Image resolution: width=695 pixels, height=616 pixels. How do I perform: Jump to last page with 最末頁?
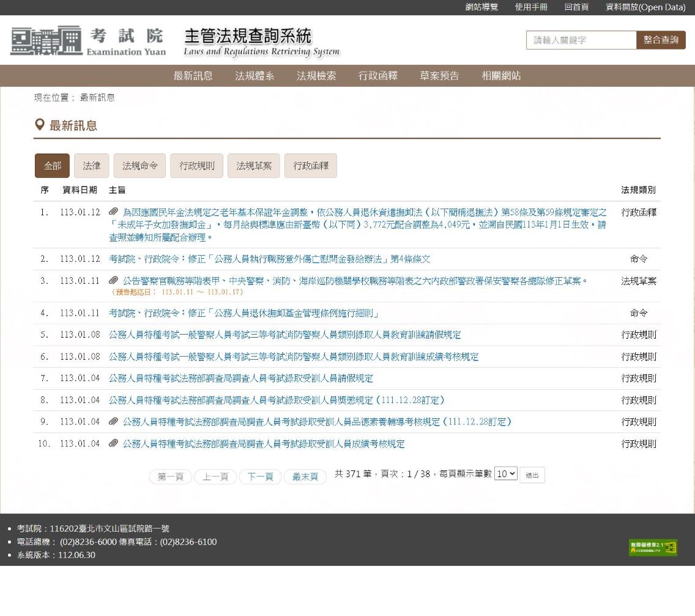coord(305,477)
